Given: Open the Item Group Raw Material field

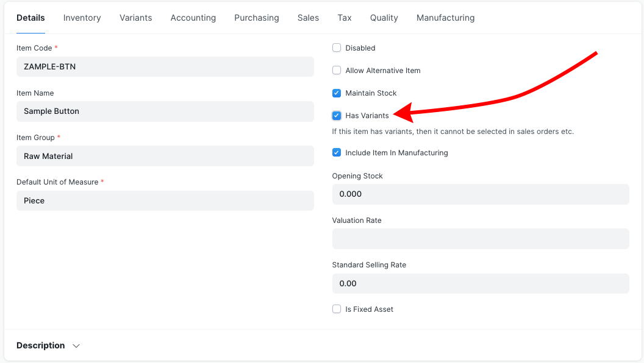Looking at the screenshot, I should coord(165,156).
